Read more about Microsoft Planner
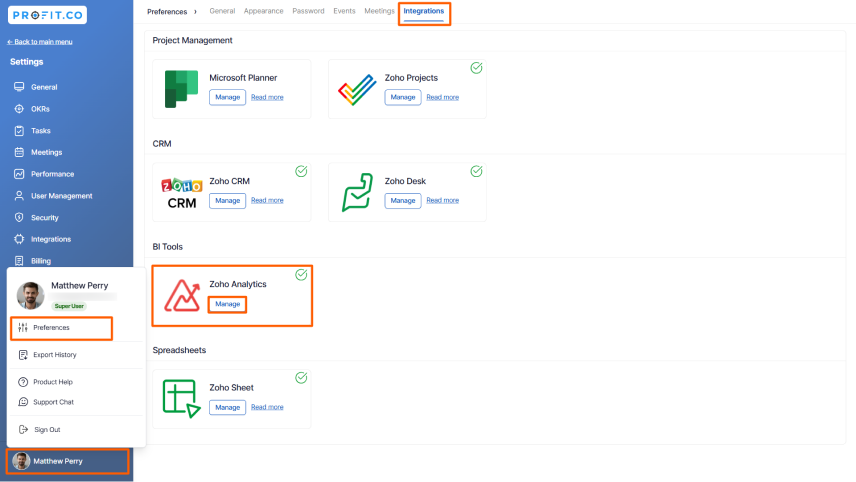The width and height of the screenshot is (856, 482). tap(268, 97)
